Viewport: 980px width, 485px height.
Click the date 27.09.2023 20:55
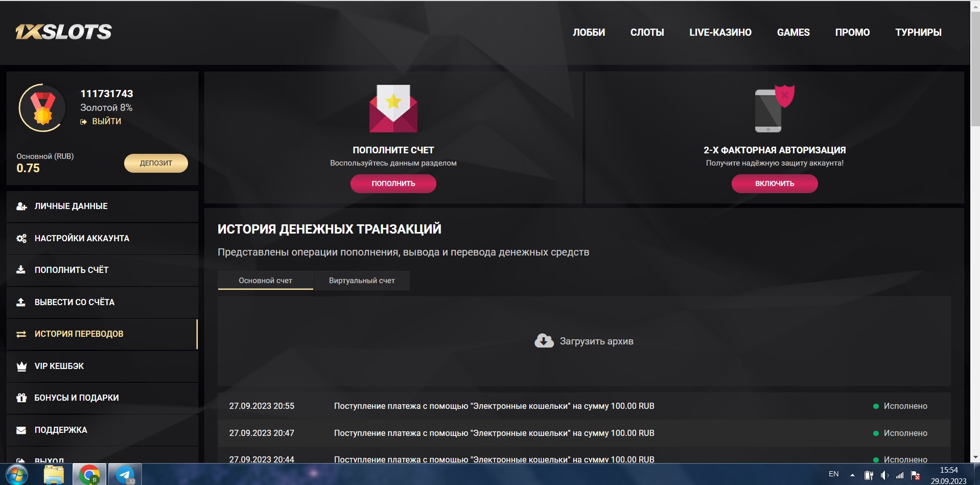[x=262, y=406]
